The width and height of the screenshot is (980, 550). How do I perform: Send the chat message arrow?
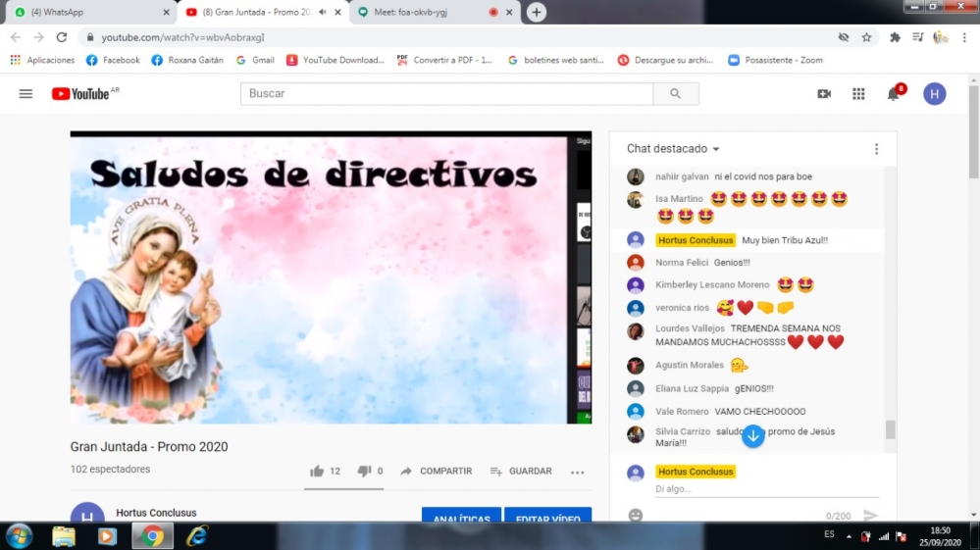tap(870, 515)
